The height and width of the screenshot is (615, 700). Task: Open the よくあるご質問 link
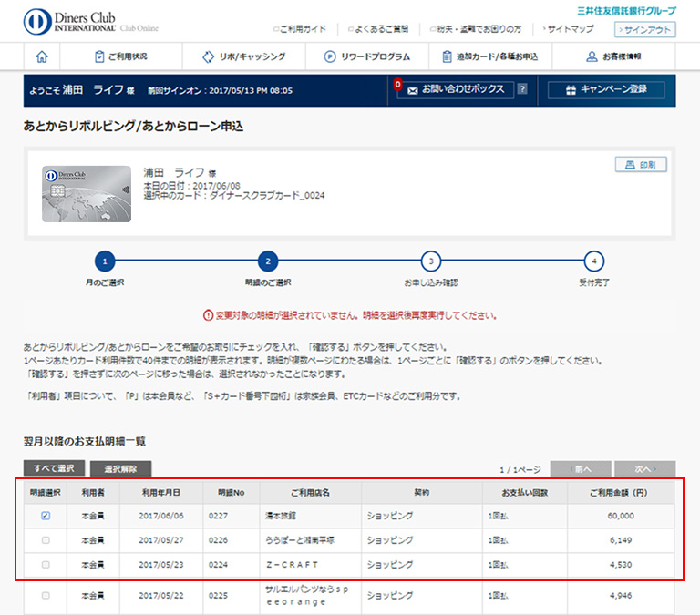click(376, 30)
